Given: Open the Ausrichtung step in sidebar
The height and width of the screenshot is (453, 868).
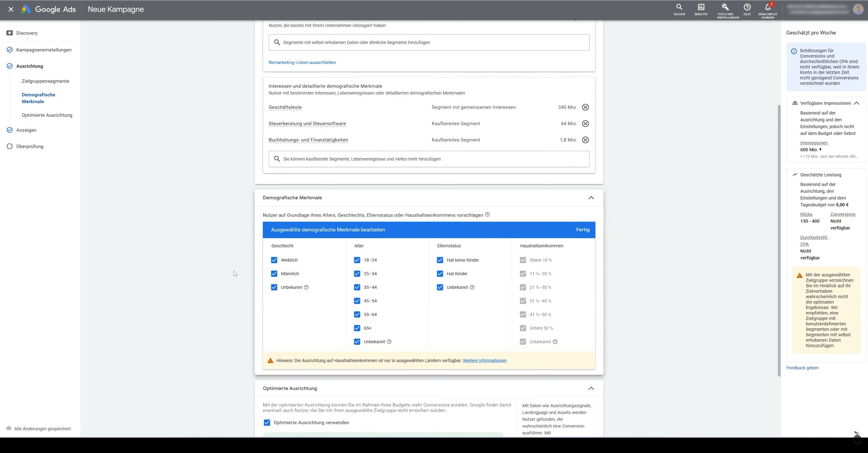Looking at the screenshot, I should [30, 66].
